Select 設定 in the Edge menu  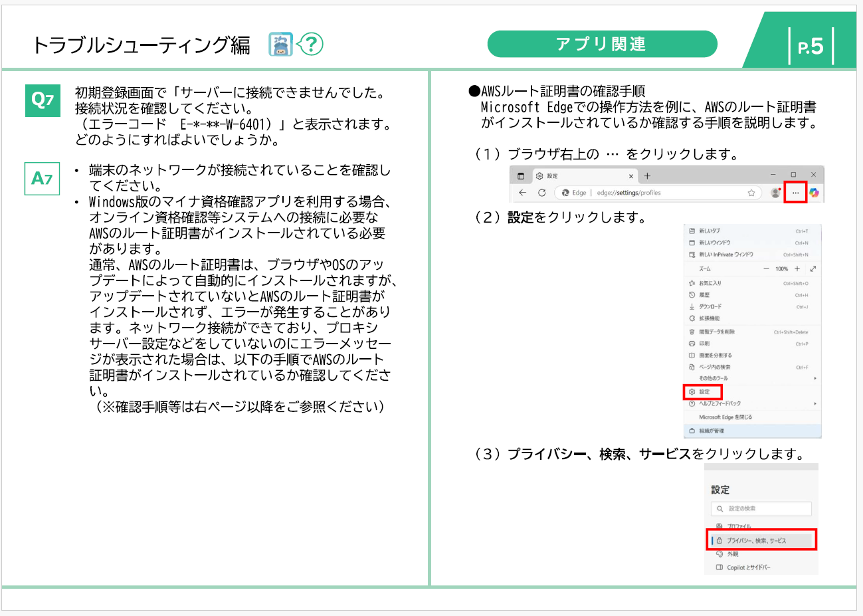coord(702,392)
